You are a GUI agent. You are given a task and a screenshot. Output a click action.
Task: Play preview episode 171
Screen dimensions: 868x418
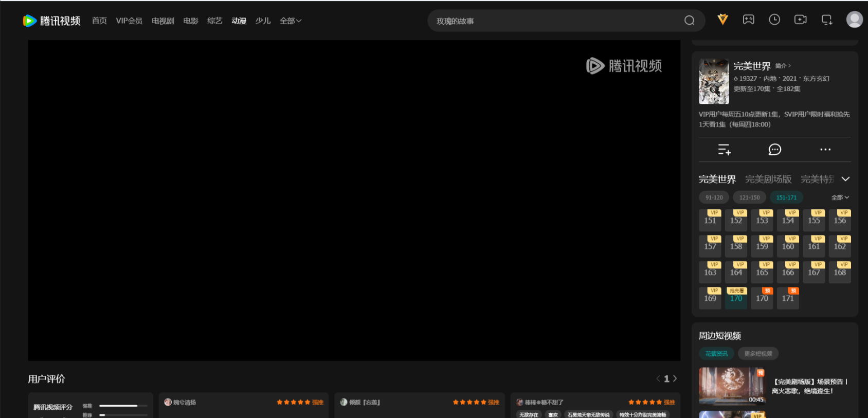(788, 298)
